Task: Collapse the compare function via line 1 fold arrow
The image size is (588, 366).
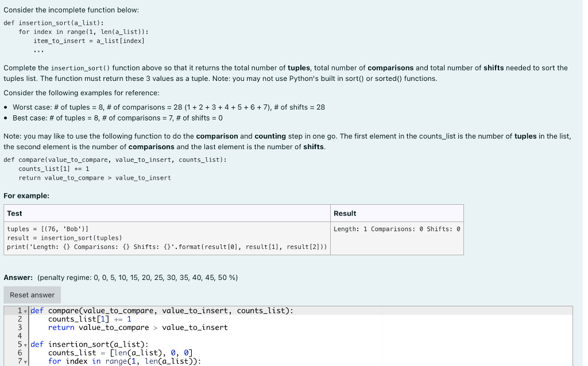Action: pos(25,310)
